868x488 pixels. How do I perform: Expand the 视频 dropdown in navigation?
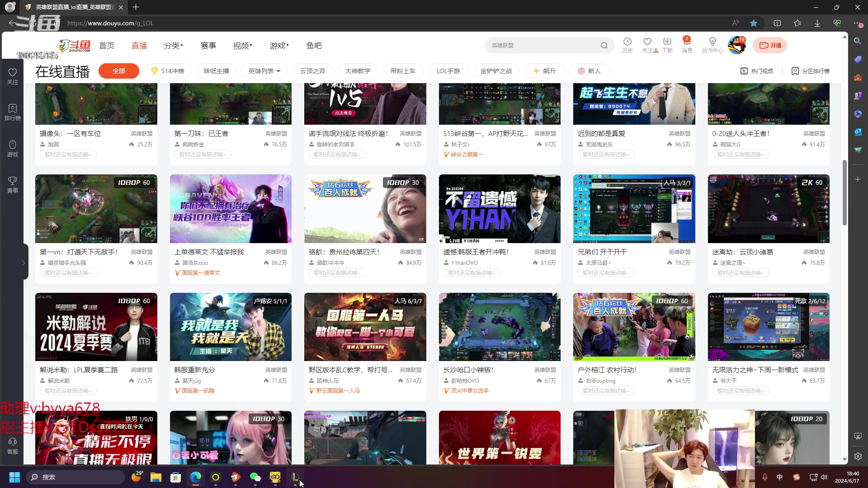(x=243, y=46)
